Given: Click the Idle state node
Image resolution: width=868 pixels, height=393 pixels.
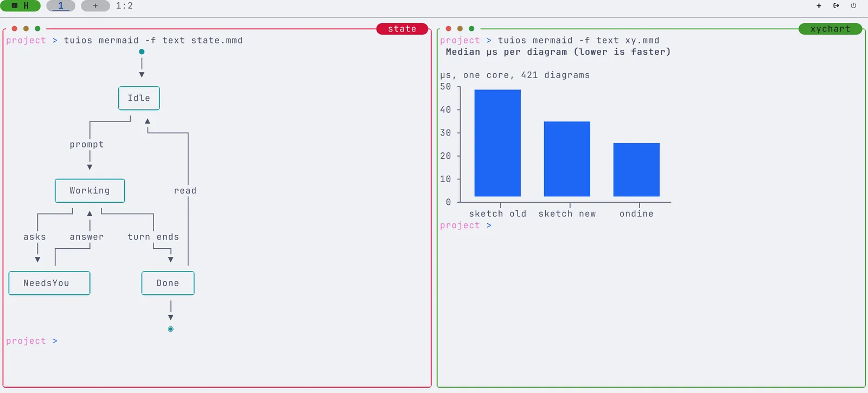Looking at the screenshot, I should click(139, 98).
